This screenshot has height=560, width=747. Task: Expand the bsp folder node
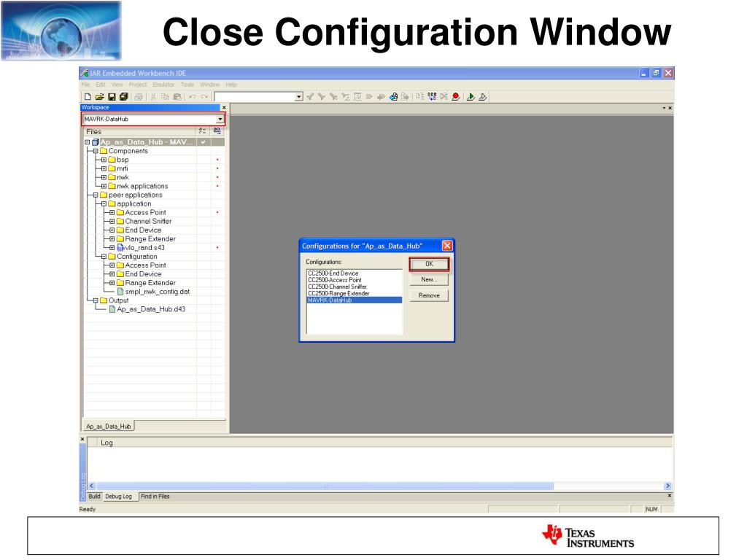pos(104,160)
